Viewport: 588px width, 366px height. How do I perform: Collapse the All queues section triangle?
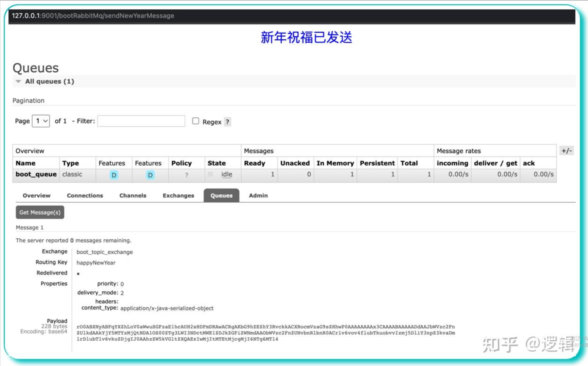(18, 82)
